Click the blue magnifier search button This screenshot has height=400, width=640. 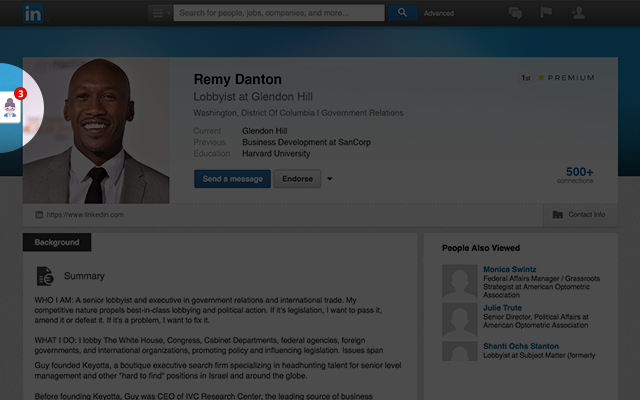coord(402,13)
